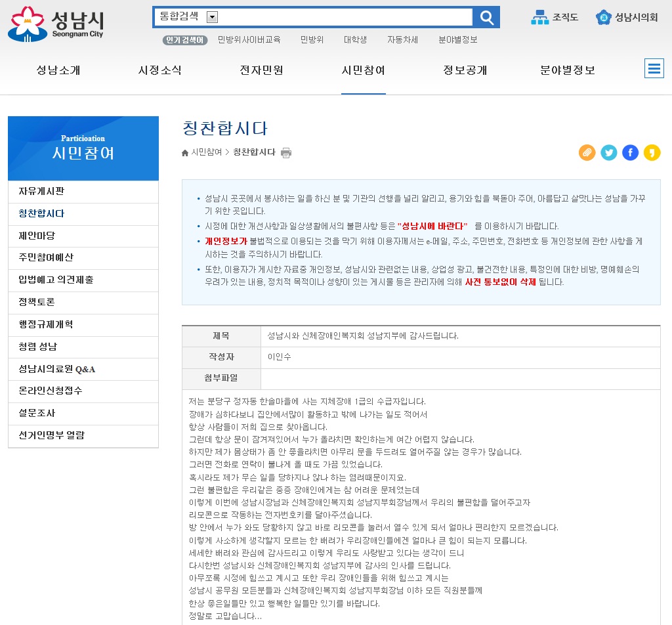Visit the 성남시의회 council site
Screen dimensions: 672x625
[x=627, y=18]
